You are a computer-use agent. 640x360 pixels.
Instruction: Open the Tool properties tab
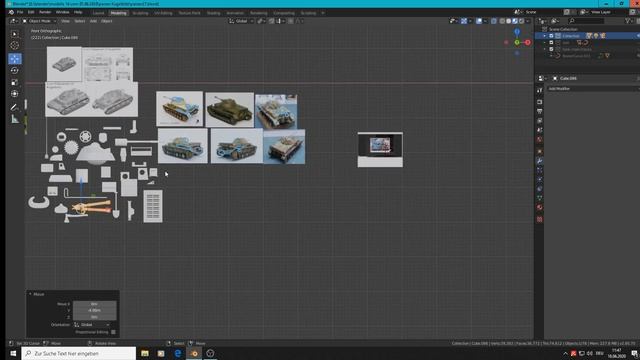point(540,91)
